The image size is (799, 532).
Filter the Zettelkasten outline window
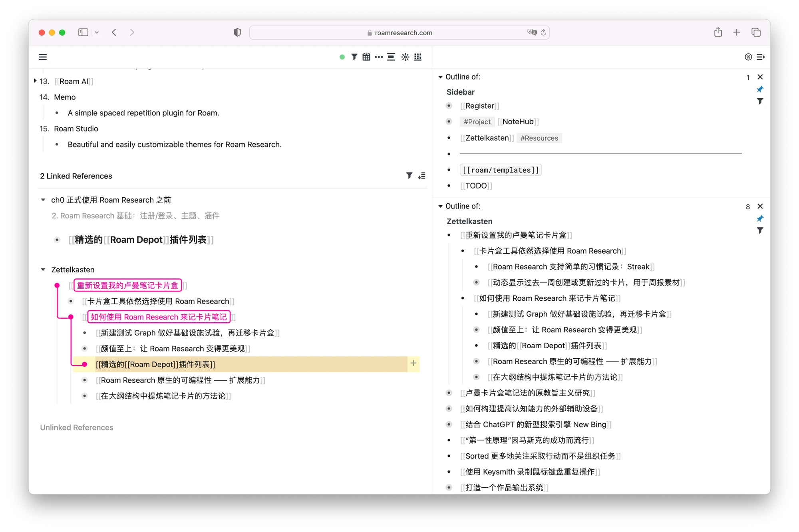[x=760, y=230]
